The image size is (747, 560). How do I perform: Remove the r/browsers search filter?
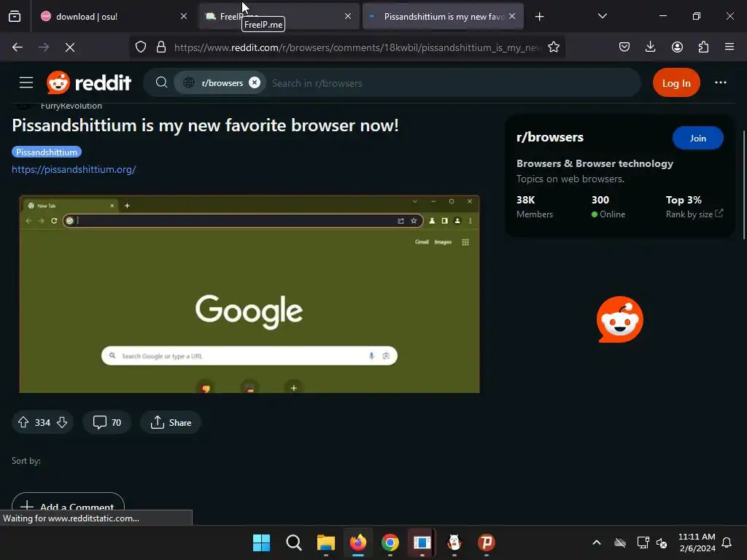[255, 82]
